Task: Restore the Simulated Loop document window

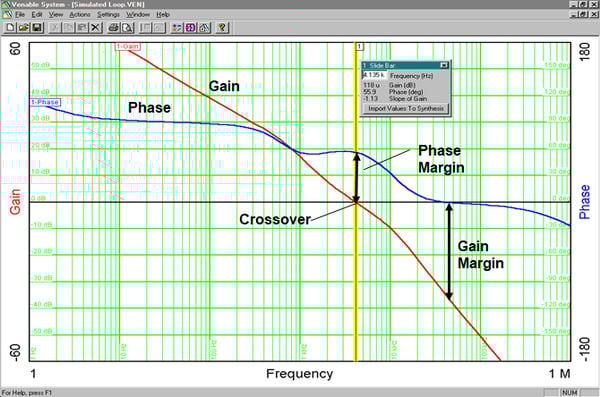Action: 583,15
